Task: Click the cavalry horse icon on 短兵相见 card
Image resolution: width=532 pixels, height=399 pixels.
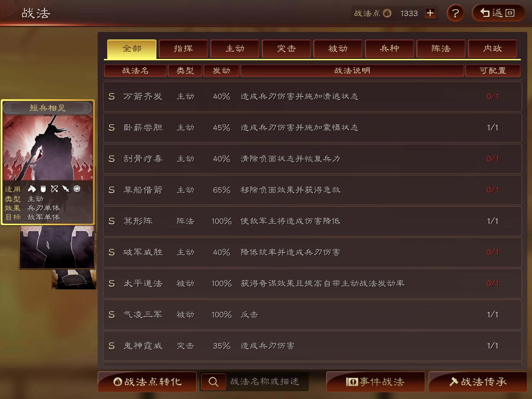Action: [x=32, y=189]
